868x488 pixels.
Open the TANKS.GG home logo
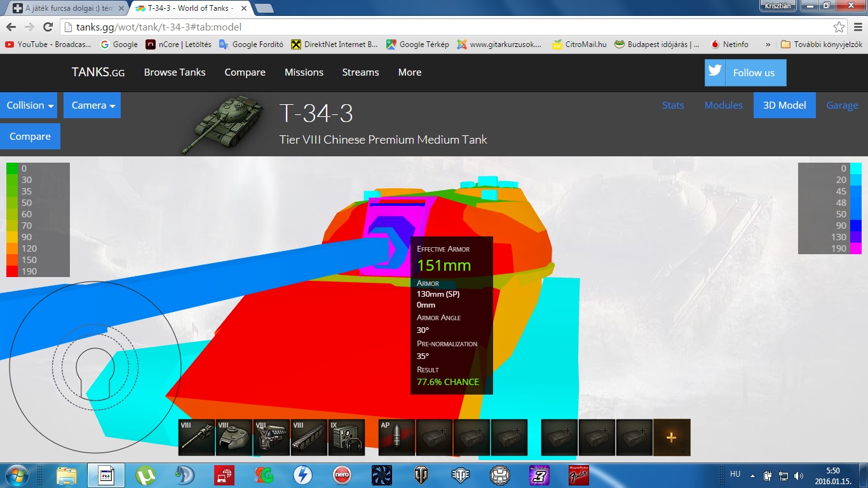click(x=98, y=72)
